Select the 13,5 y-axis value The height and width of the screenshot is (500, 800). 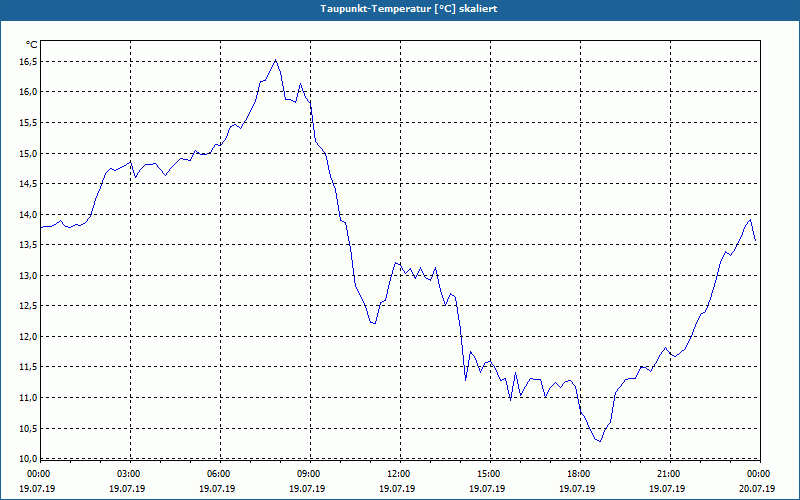(28, 244)
